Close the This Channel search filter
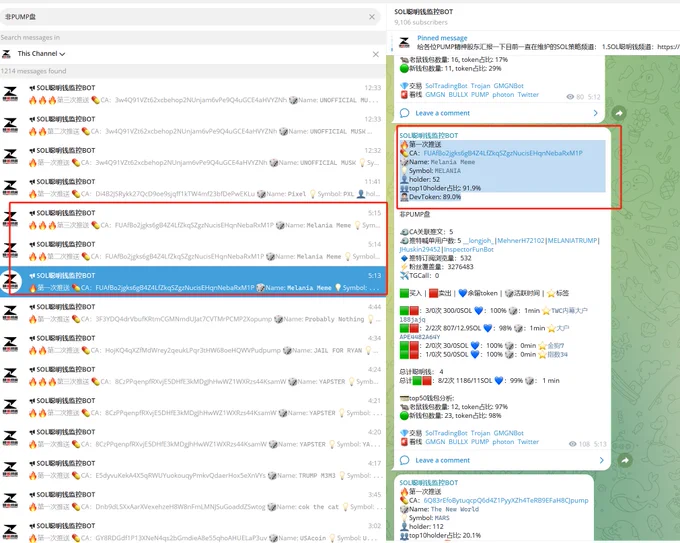This screenshot has width=680, height=543. coord(376,54)
